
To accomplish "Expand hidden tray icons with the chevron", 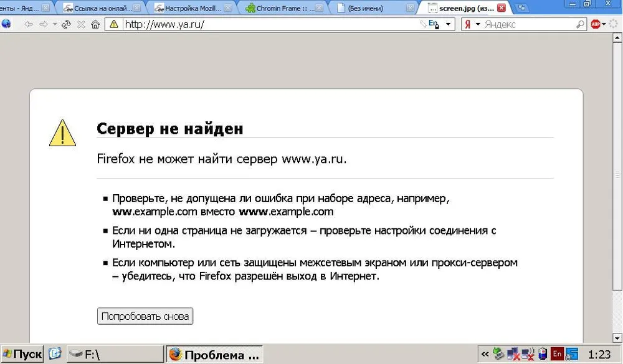I will [x=485, y=355].
